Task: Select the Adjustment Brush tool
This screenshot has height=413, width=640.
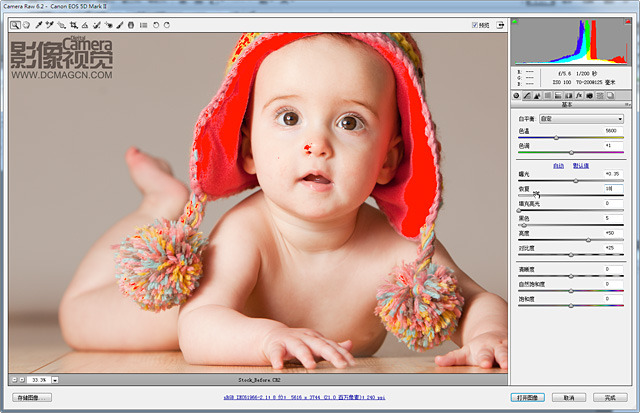Action: tap(120, 24)
